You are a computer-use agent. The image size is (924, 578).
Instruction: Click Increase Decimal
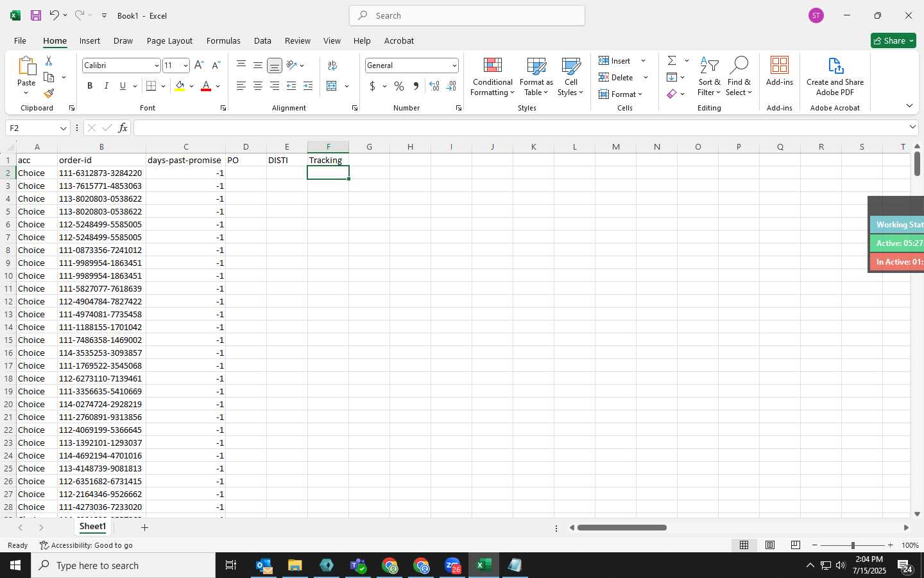click(x=434, y=86)
